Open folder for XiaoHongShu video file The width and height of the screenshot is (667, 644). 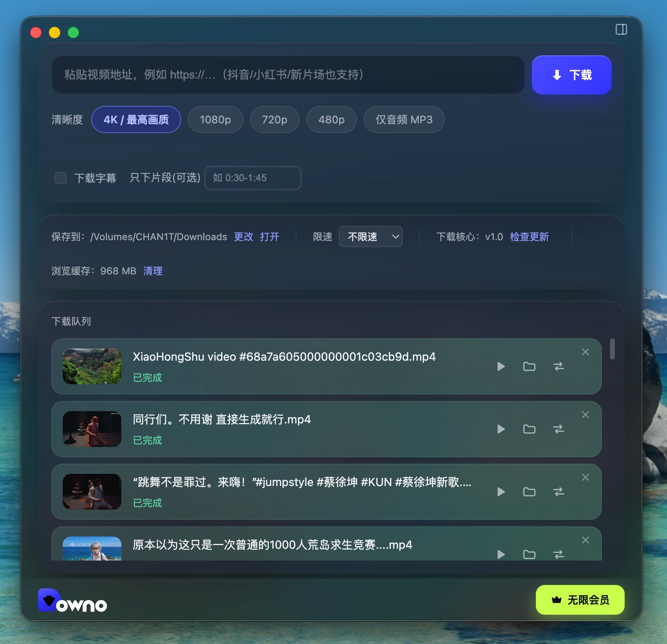point(529,366)
